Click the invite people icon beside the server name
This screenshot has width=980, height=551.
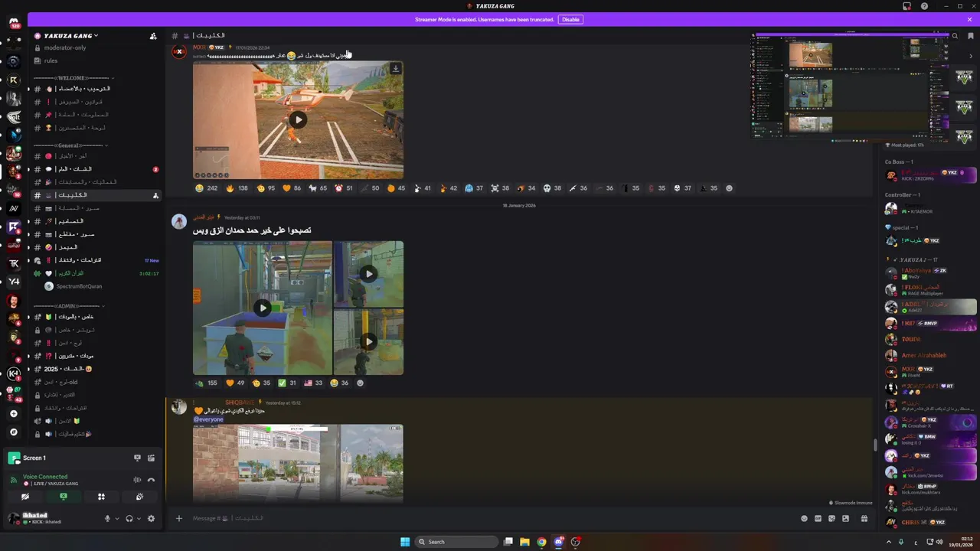[153, 36]
